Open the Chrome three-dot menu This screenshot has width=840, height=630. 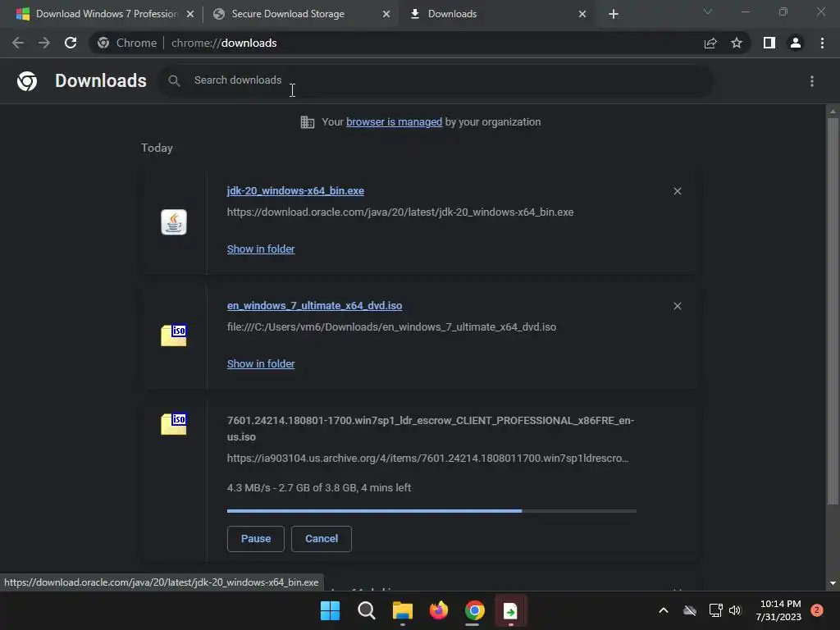coord(822,43)
